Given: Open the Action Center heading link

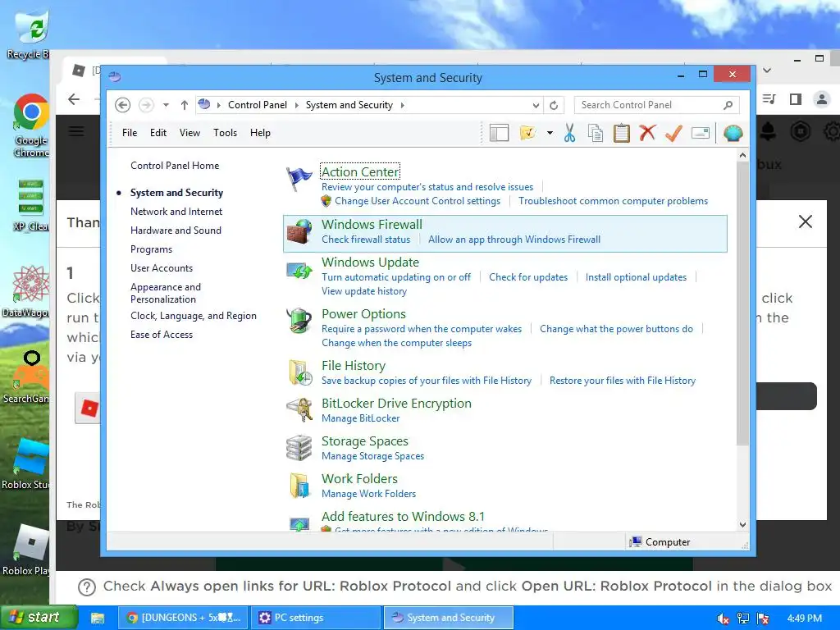Looking at the screenshot, I should click(360, 172).
